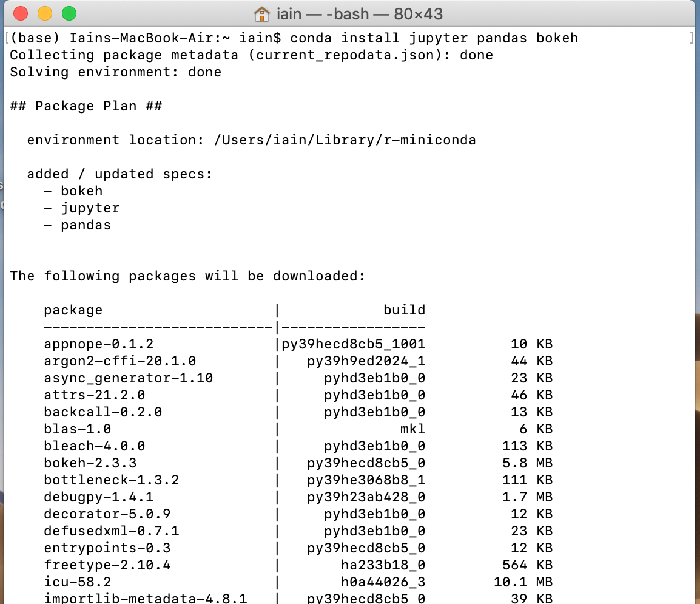Click the home folder icon in title bar
The height and width of the screenshot is (604, 700).
tap(261, 13)
